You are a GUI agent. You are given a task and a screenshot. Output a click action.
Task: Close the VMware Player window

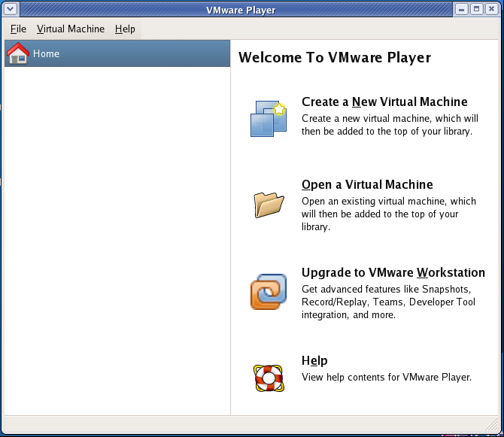(491, 9)
